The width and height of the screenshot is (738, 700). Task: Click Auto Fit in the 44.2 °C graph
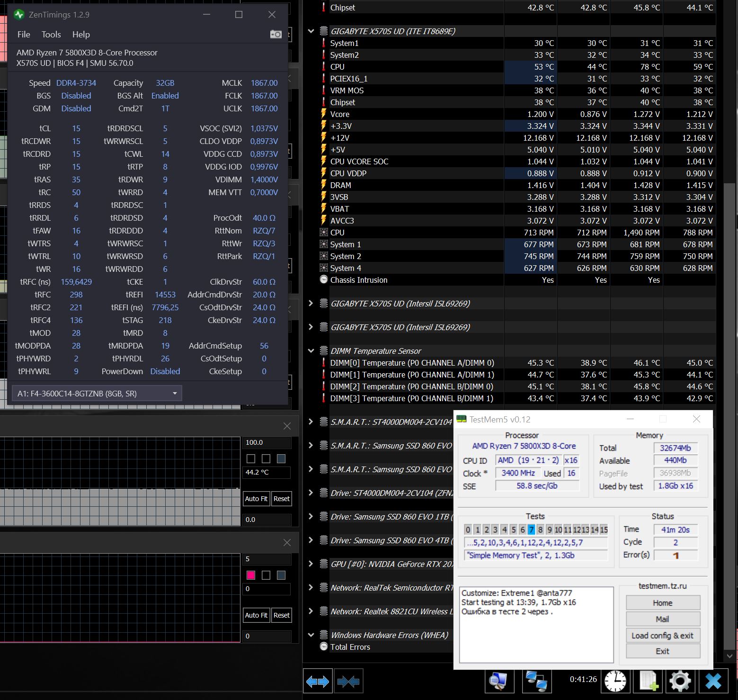[x=256, y=499]
